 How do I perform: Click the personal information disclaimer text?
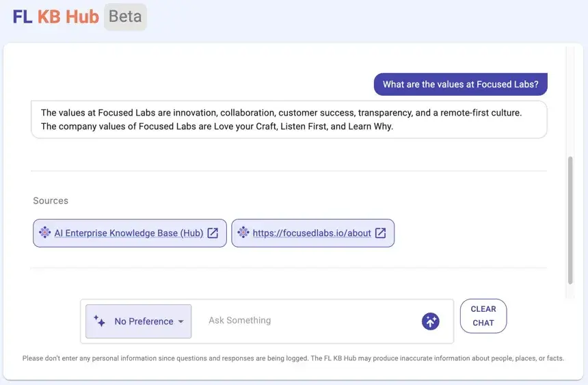(x=293, y=358)
